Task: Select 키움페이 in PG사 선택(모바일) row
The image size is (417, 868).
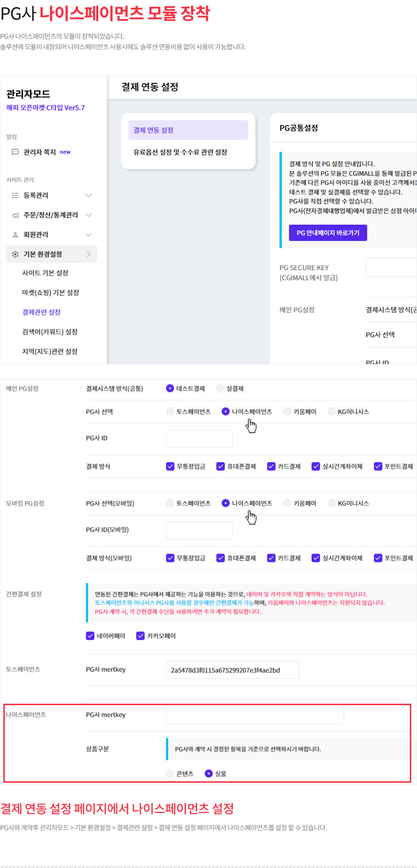Action: click(287, 503)
